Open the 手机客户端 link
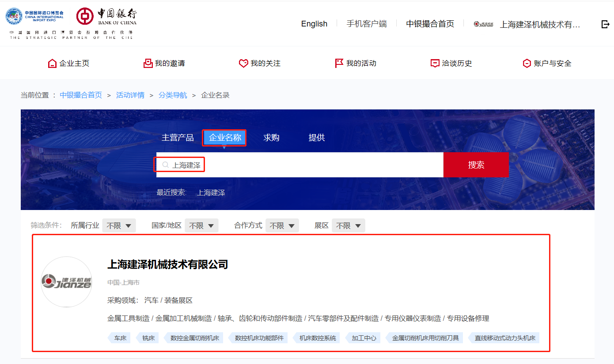 (367, 24)
